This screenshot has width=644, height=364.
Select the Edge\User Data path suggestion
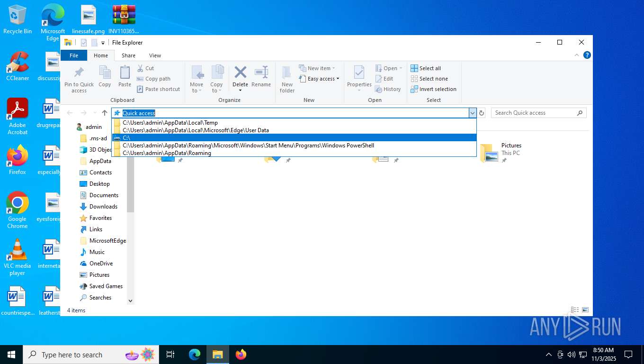pyautogui.click(x=294, y=130)
